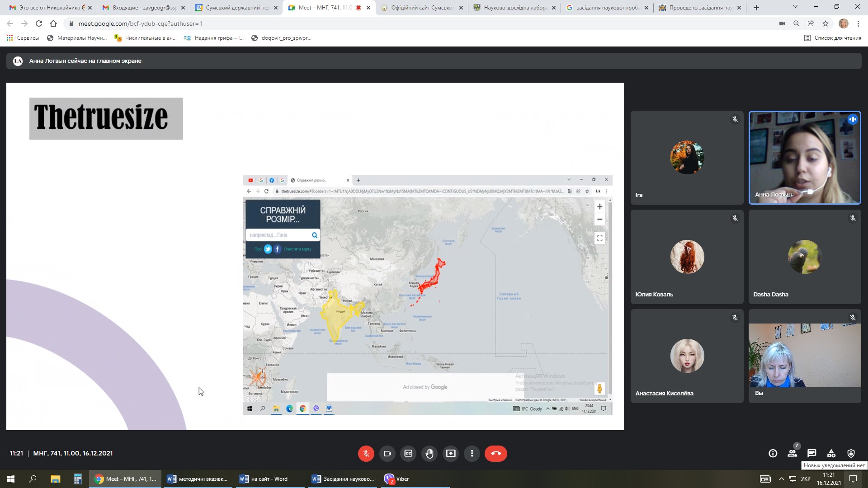Toggle the camera on or off

[x=387, y=453]
